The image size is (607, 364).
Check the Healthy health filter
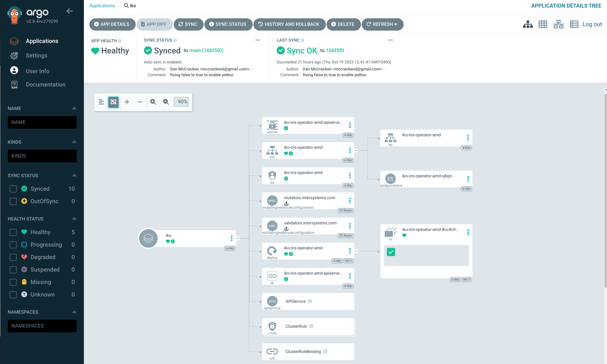tap(13, 232)
